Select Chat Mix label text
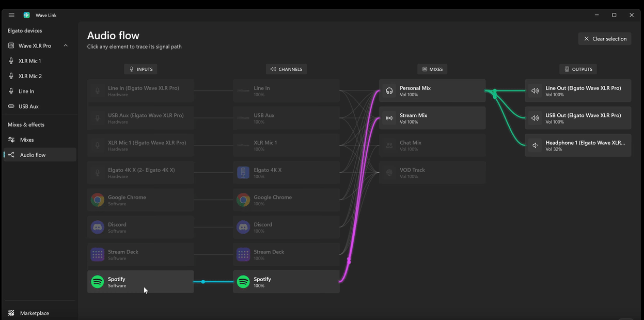Screen dimensions: 644x320 411,143
